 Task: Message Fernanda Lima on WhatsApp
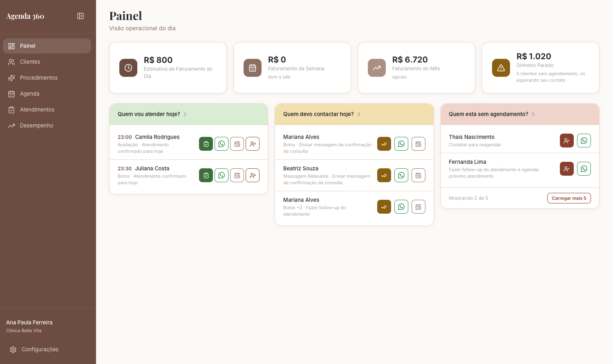(x=584, y=169)
